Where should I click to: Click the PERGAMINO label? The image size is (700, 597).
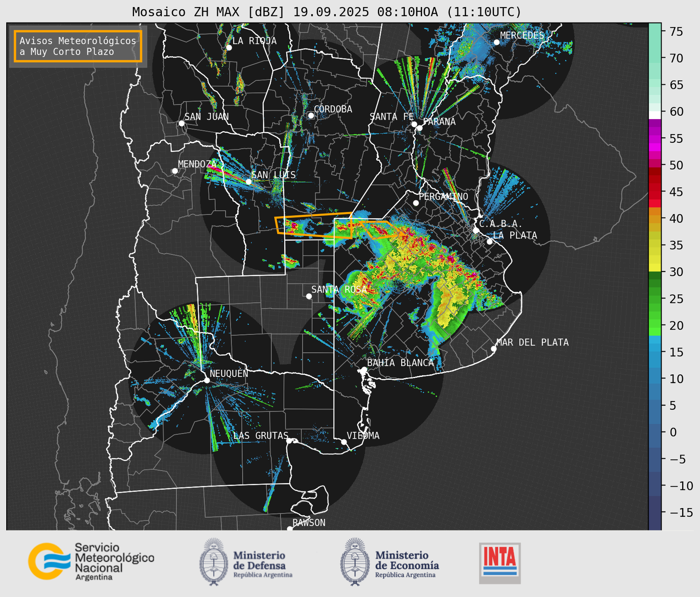[x=444, y=196]
